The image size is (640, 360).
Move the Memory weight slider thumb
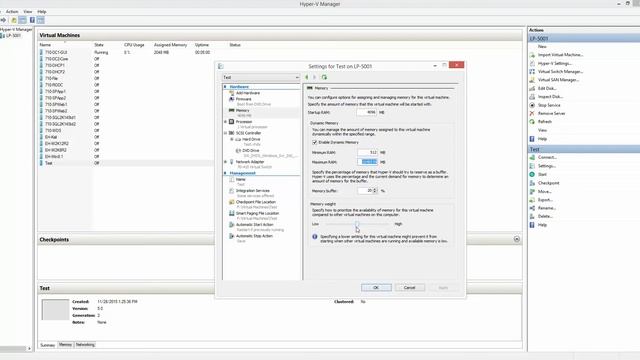point(357,224)
